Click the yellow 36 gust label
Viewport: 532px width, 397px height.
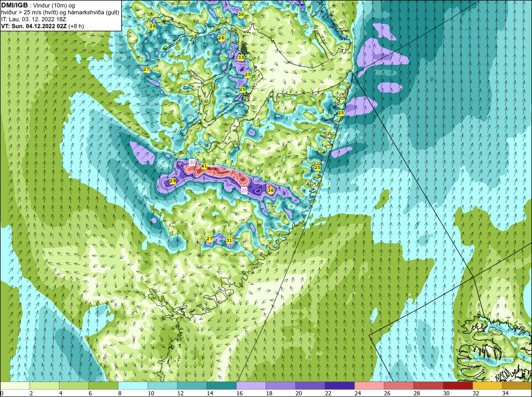tap(271, 191)
